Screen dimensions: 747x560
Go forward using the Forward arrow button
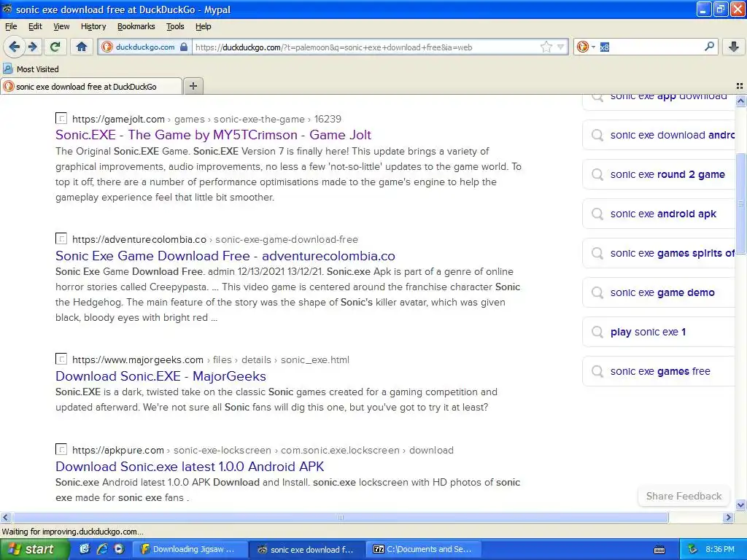(33, 47)
